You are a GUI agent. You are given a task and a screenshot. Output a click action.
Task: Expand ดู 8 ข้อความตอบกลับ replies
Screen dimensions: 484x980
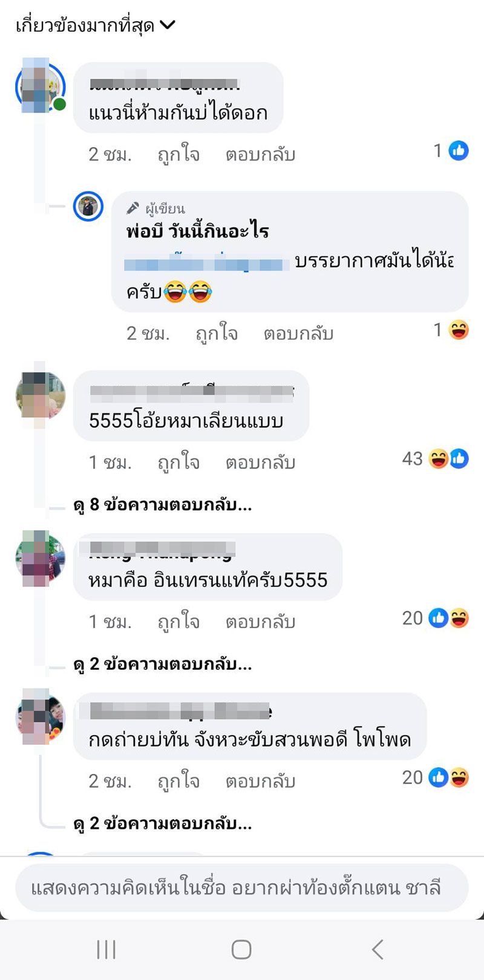pos(162,504)
